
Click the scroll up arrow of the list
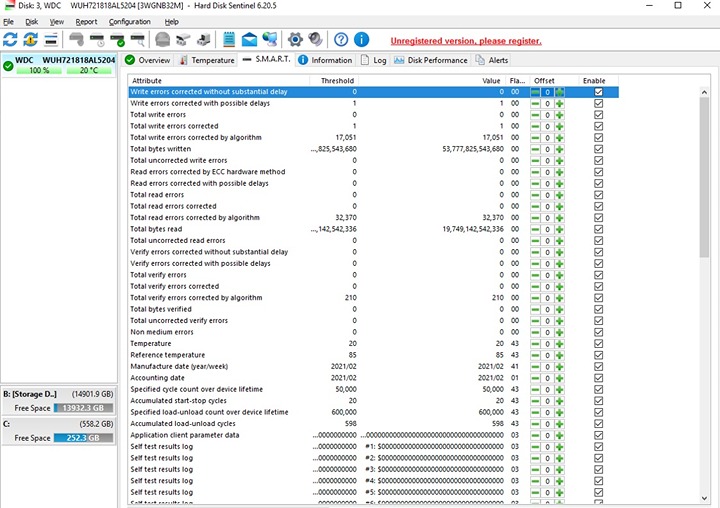coord(704,92)
